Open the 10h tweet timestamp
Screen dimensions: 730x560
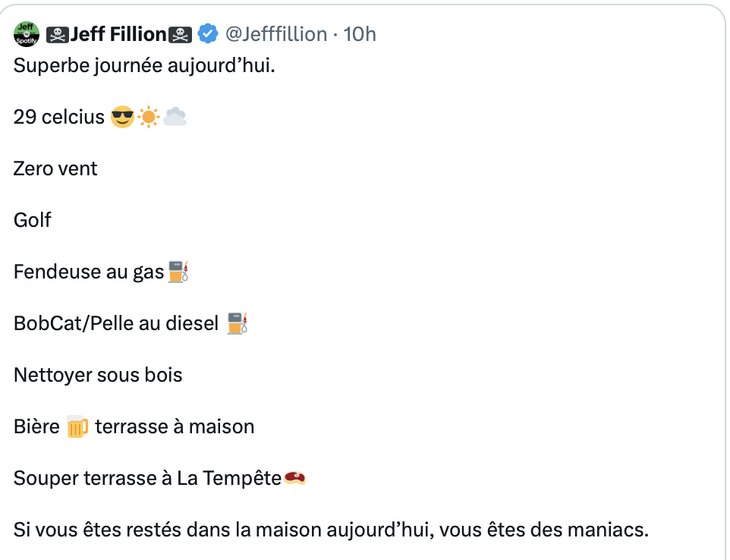tap(360, 34)
